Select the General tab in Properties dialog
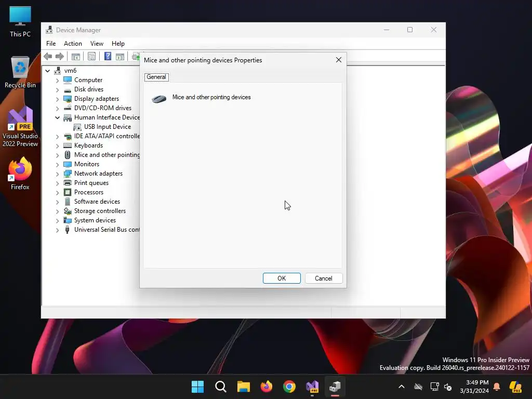The height and width of the screenshot is (399, 532). click(156, 77)
